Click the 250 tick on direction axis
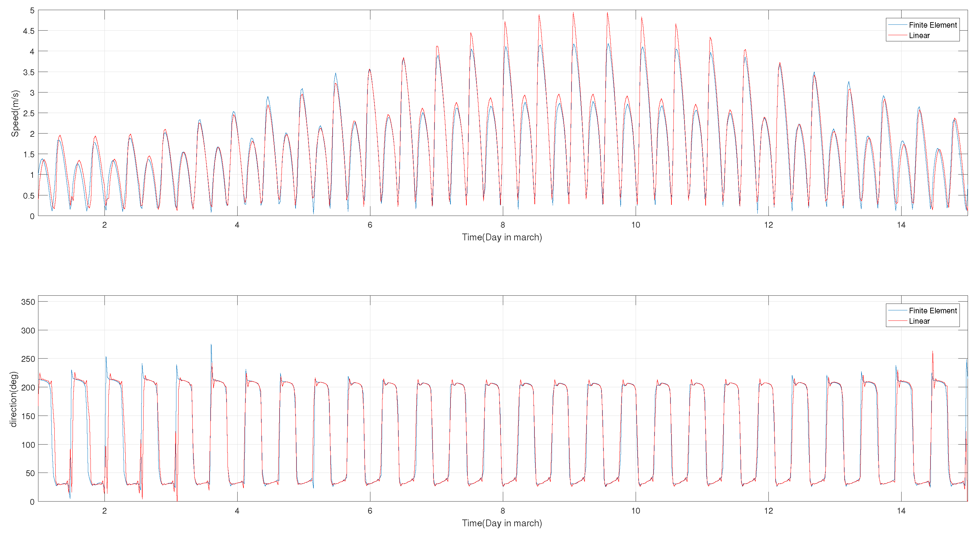The image size is (980, 539). tap(28, 359)
